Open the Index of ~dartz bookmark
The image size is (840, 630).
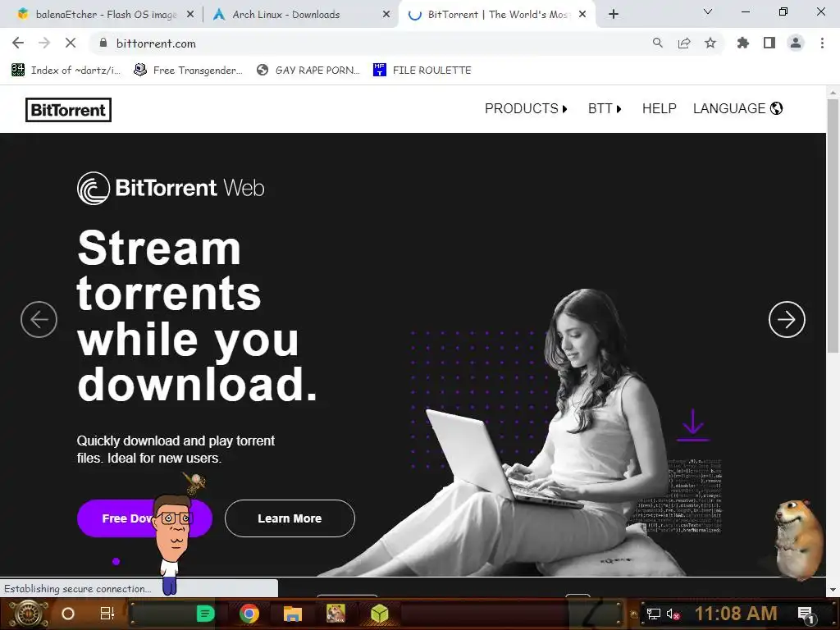point(66,71)
